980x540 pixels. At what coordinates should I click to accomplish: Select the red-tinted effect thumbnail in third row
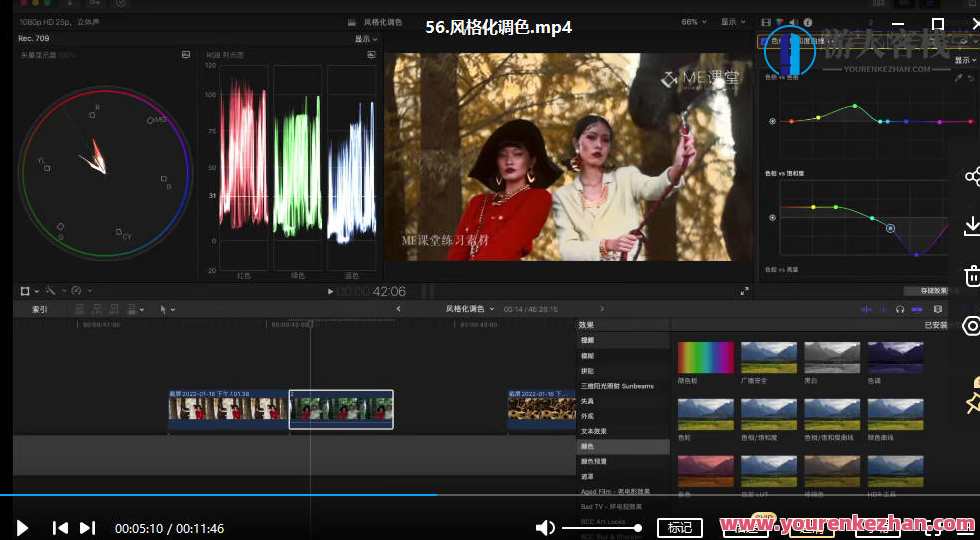706,471
